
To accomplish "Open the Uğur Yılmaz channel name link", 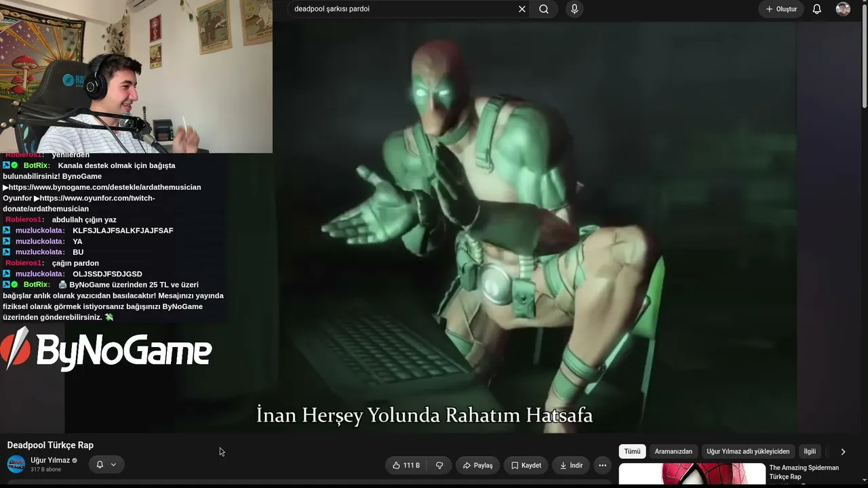I will click(x=50, y=461).
